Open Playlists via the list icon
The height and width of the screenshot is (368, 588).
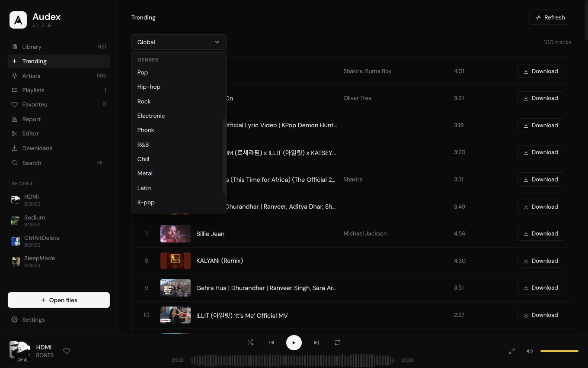(14, 90)
